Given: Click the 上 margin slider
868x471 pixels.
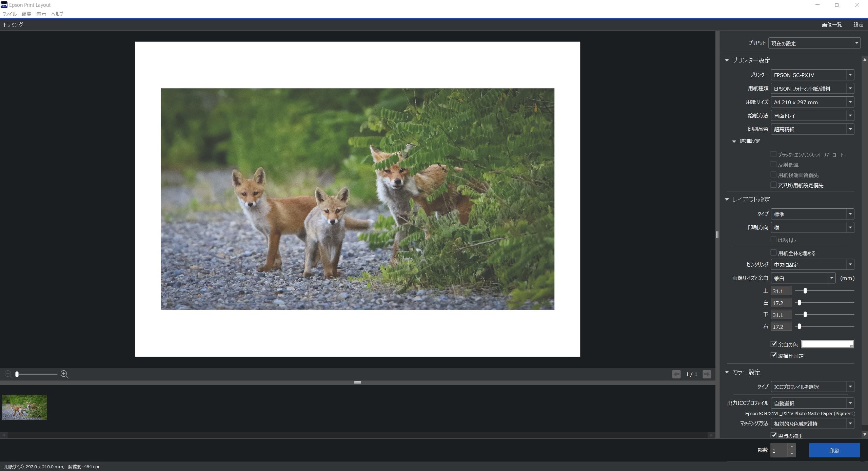Looking at the screenshot, I should pyautogui.click(x=824, y=291).
